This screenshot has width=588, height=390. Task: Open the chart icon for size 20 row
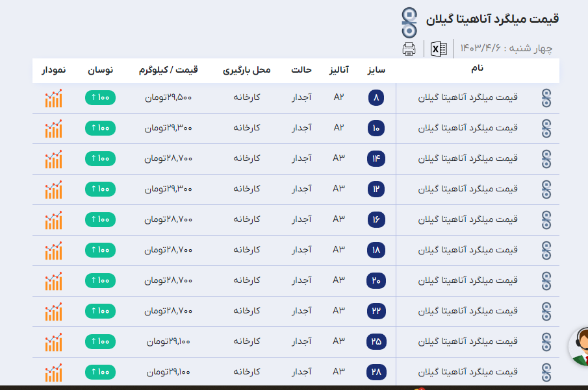coord(53,280)
